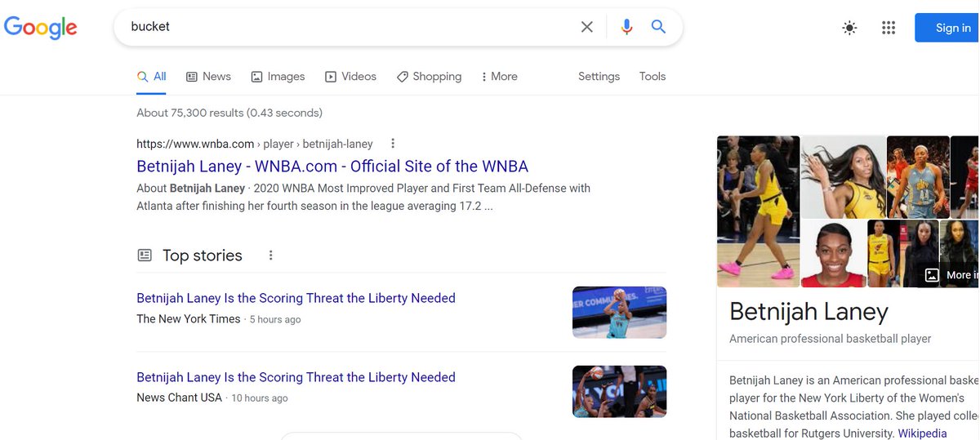Start voice search with microphone icon
Screen dimensions: 980x440
626,27
